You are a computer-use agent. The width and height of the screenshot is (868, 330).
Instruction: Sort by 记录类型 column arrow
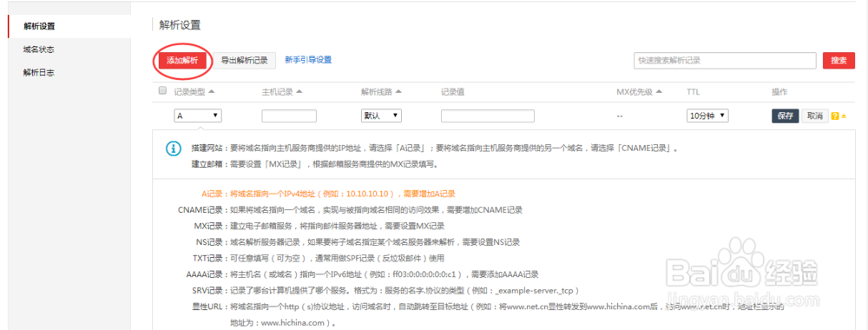coord(212,92)
